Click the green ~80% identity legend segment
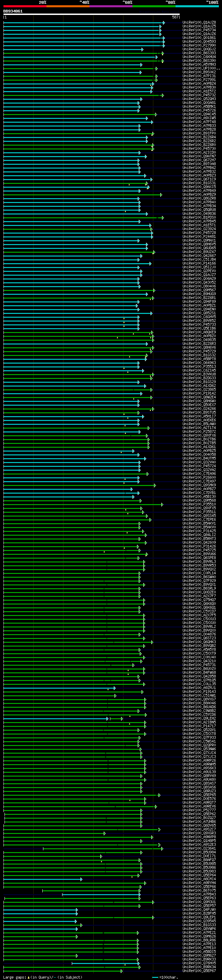The height and width of the screenshot is (980, 222). pos(154,6)
